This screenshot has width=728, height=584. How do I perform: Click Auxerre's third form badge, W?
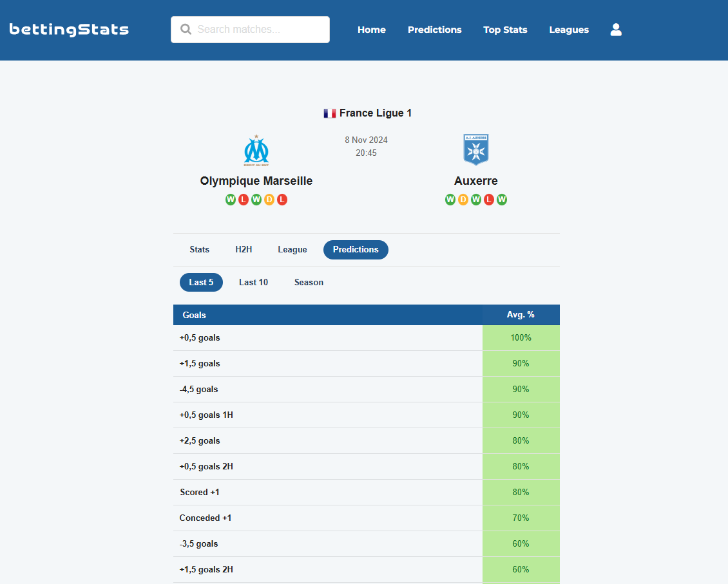pos(476,200)
